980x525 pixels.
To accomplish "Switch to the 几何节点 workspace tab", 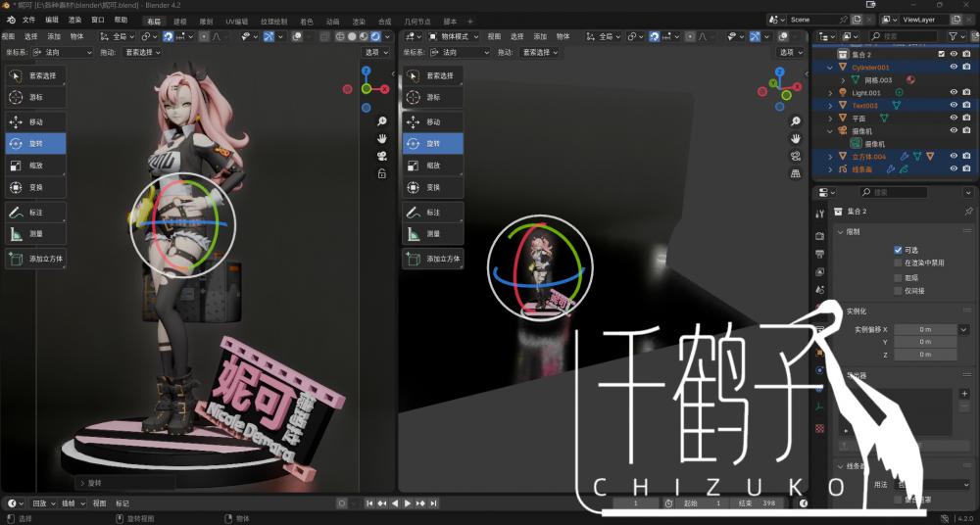I will click(417, 22).
